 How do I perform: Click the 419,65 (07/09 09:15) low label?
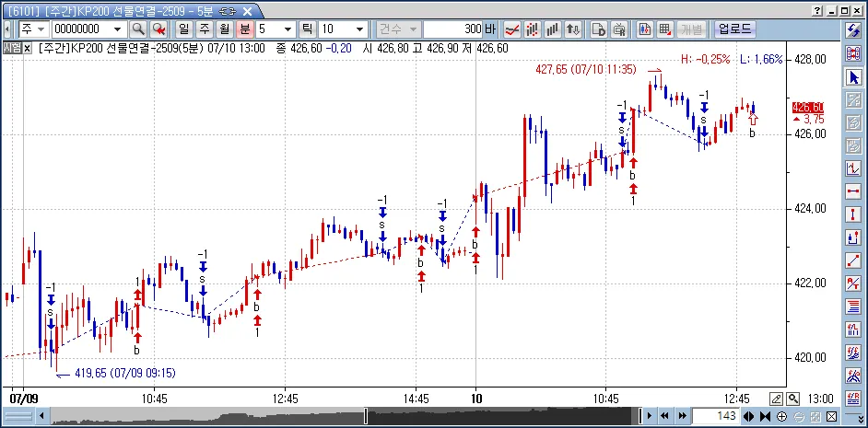[125, 374]
